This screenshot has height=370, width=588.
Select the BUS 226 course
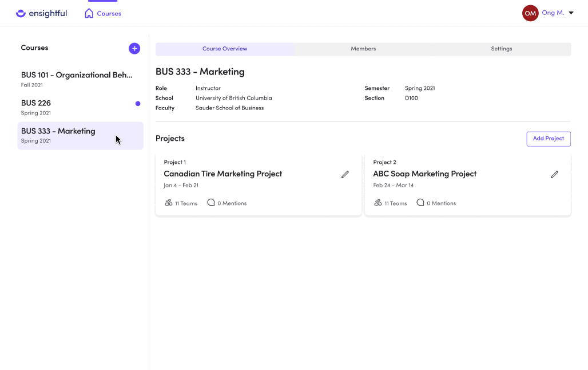point(80,108)
